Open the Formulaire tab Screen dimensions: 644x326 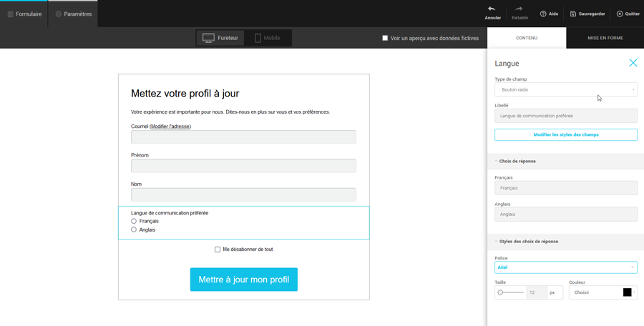click(24, 14)
